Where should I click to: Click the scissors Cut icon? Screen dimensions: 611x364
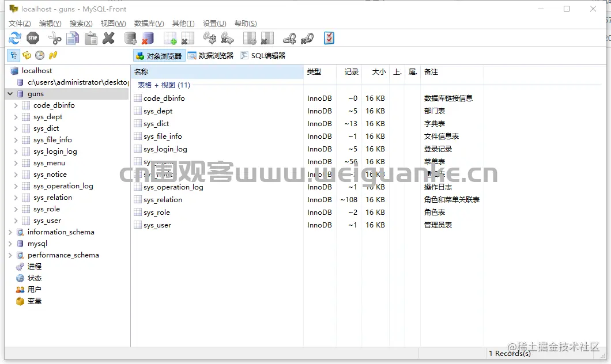55,38
